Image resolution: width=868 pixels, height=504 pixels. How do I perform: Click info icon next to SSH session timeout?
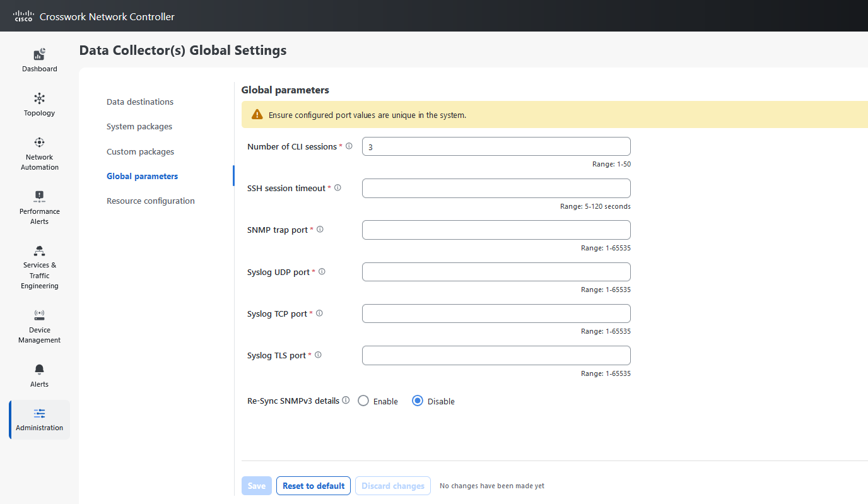click(x=337, y=188)
